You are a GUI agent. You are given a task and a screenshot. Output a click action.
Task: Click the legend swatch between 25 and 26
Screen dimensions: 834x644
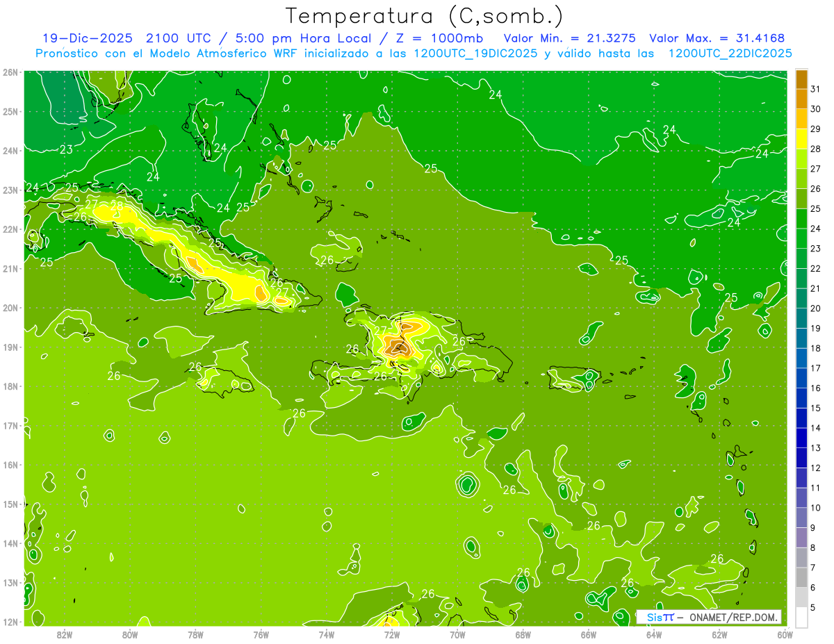coord(801,199)
